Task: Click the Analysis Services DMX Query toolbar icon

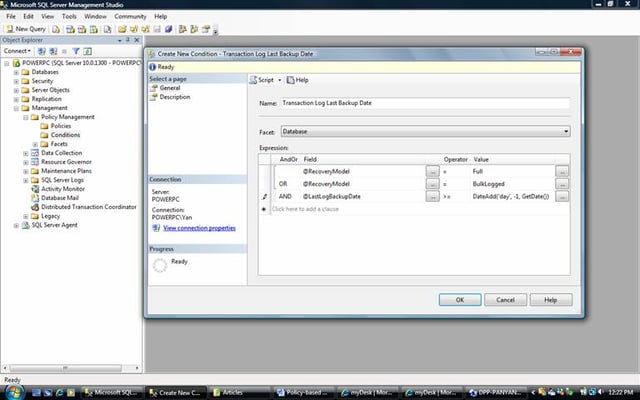Action: [x=82, y=29]
